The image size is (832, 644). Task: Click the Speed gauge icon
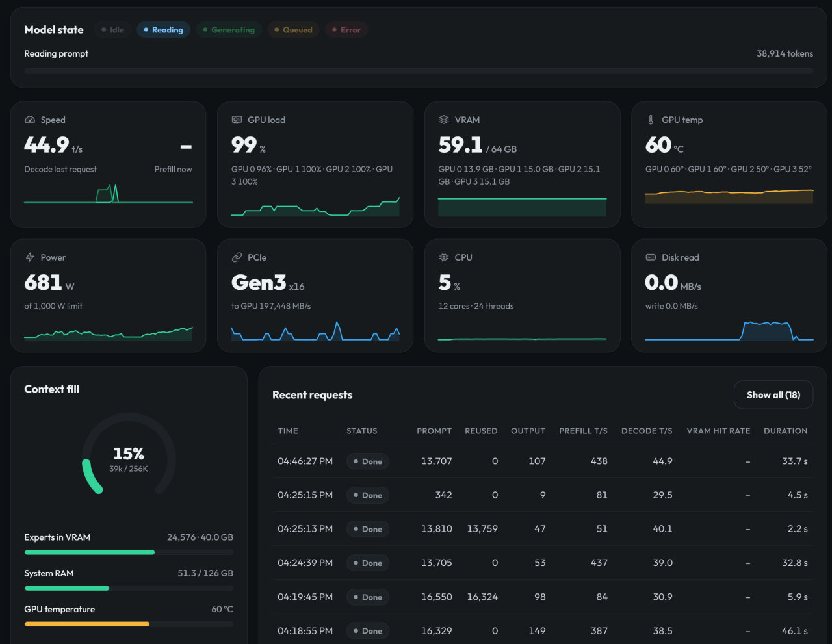[29, 120]
